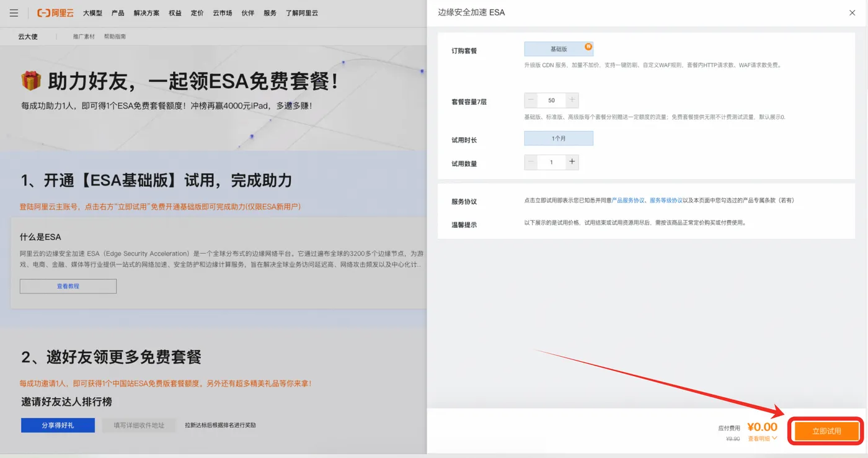Open the 解决方案 menu
This screenshot has height=458, width=868.
pyautogui.click(x=146, y=13)
